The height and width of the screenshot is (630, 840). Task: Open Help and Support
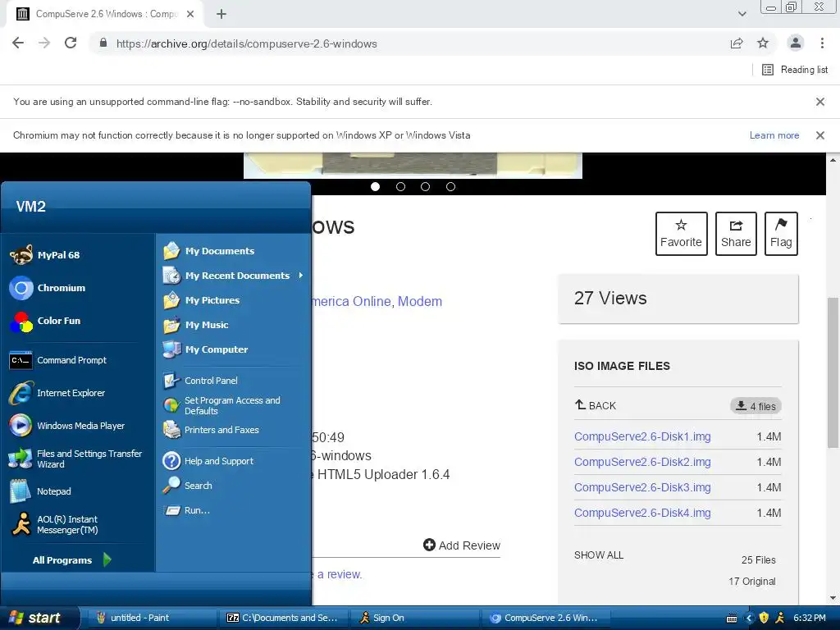pyautogui.click(x=208, y=461)
